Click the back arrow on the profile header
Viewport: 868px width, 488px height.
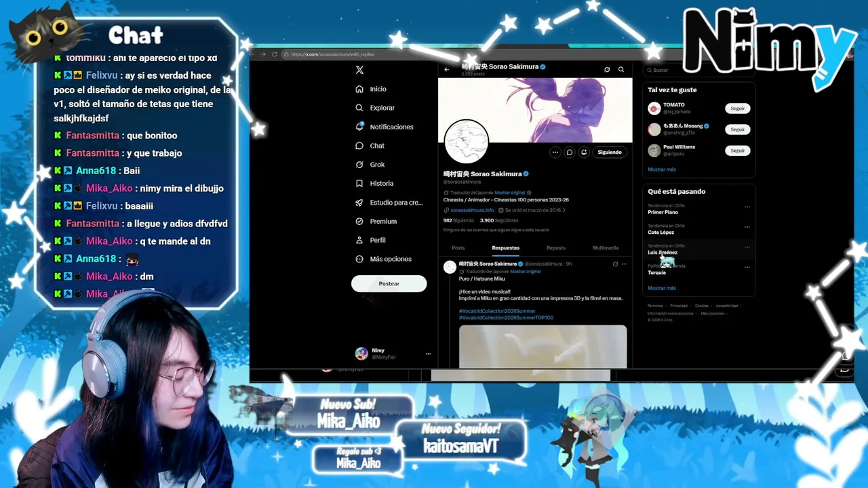(x=447, y=69)
